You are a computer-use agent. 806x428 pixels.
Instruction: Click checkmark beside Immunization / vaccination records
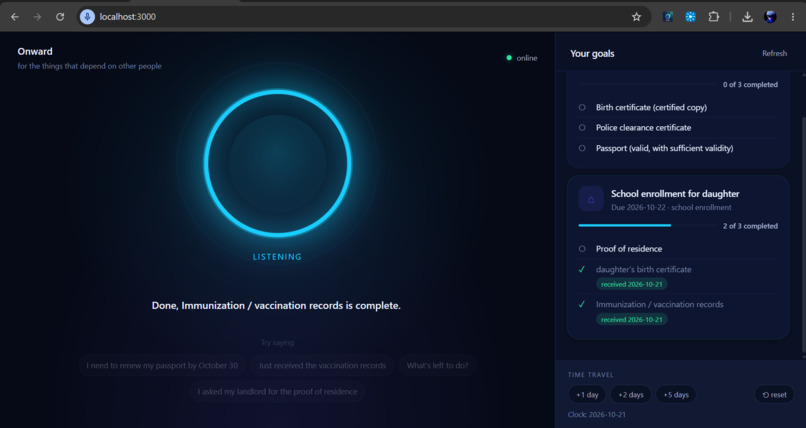click(582, 304)
